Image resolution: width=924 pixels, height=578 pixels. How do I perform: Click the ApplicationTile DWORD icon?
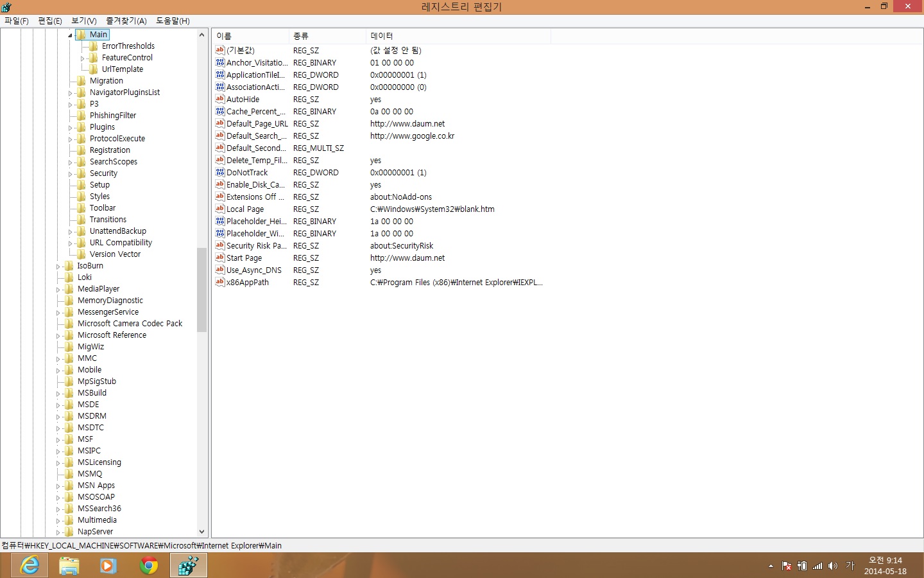220,74
